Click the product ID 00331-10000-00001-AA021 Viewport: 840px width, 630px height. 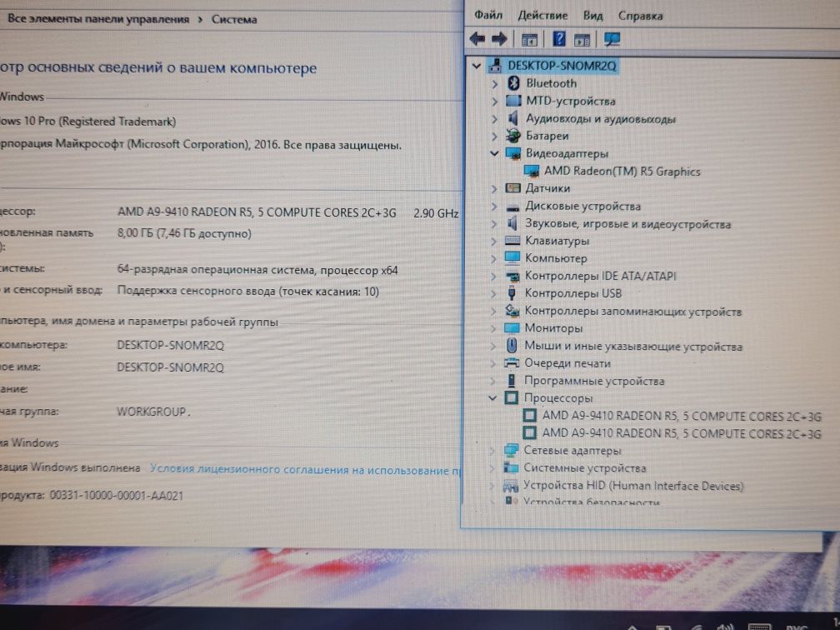[117, 495]
